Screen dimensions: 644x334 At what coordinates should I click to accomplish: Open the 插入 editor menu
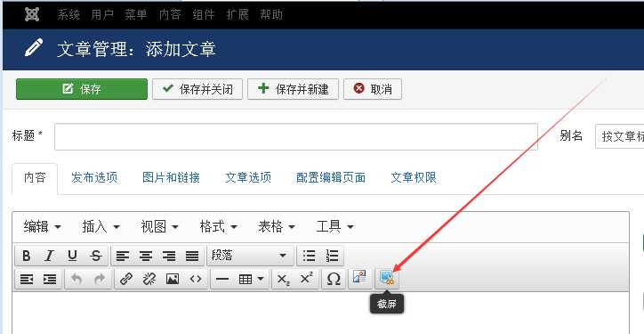(101, 226)
